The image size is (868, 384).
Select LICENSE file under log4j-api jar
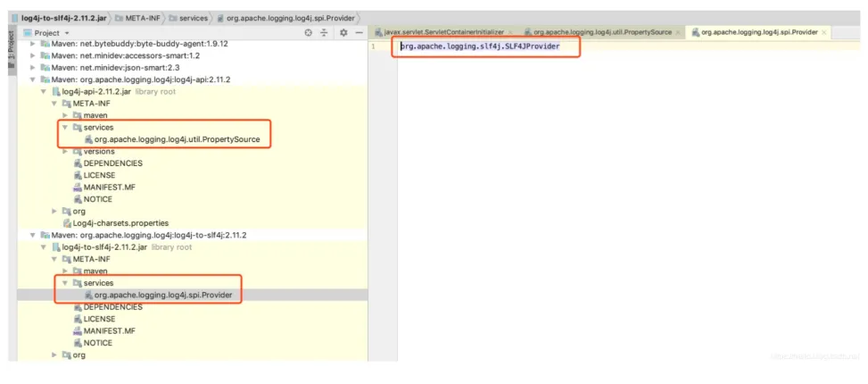coord(192,175)
